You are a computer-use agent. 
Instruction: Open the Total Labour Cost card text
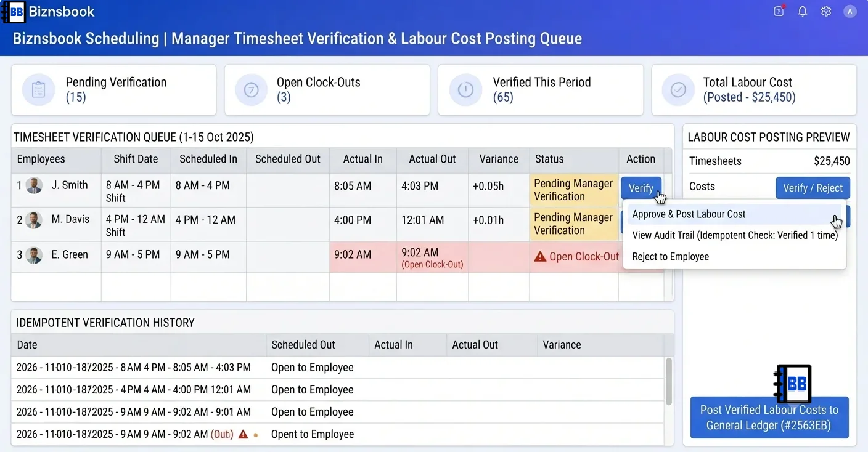tap(749, 90)
